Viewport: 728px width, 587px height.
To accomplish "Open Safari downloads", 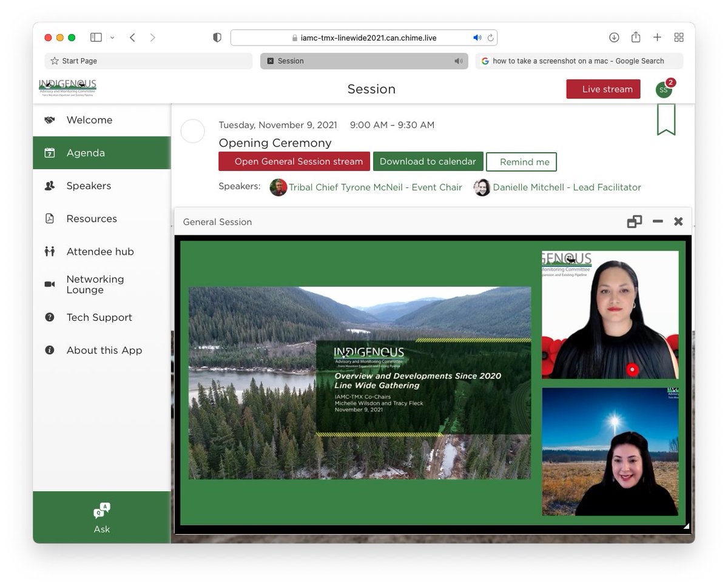I will tap(614, 38).
